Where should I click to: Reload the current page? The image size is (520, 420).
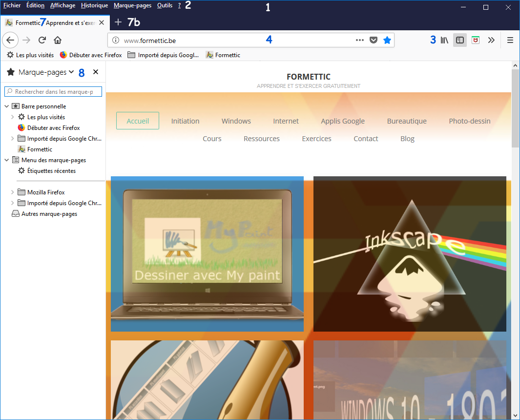coord(42,40)
